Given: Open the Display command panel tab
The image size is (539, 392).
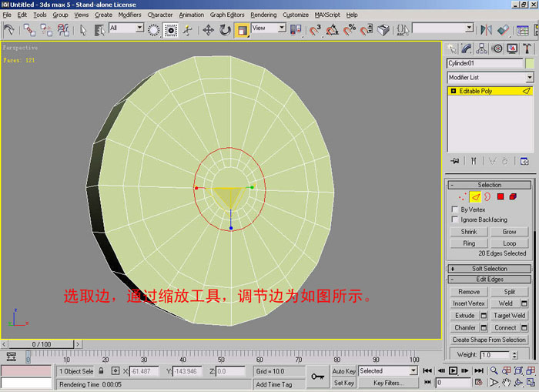Looking at the screenshot, I should click(x=512, y=49).
